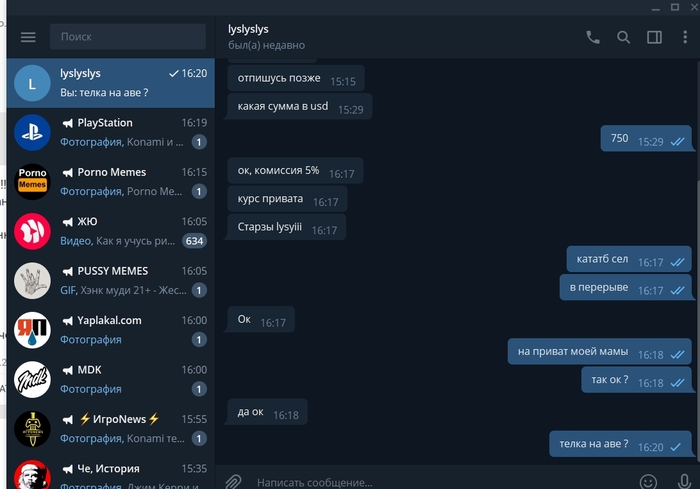Select the MDK channel in chat list
The height and width of the screenshot is (489, 700).
click(x=111, y=380)
